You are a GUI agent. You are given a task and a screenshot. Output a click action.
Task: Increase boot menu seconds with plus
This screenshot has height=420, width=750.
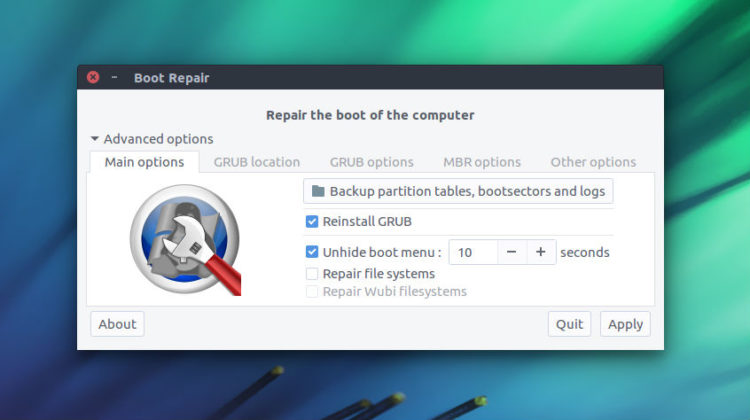[x=541, y=252]
